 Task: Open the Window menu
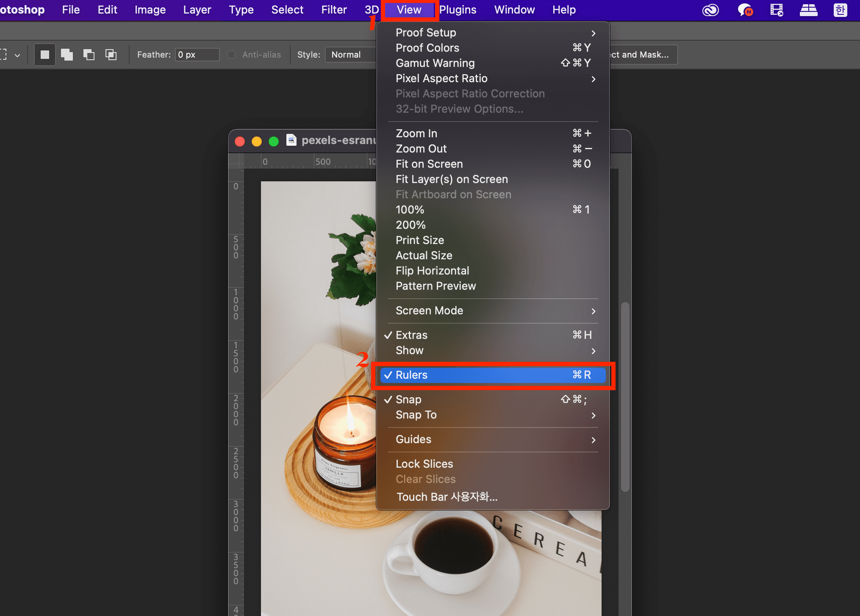click(x=514, y=10)
